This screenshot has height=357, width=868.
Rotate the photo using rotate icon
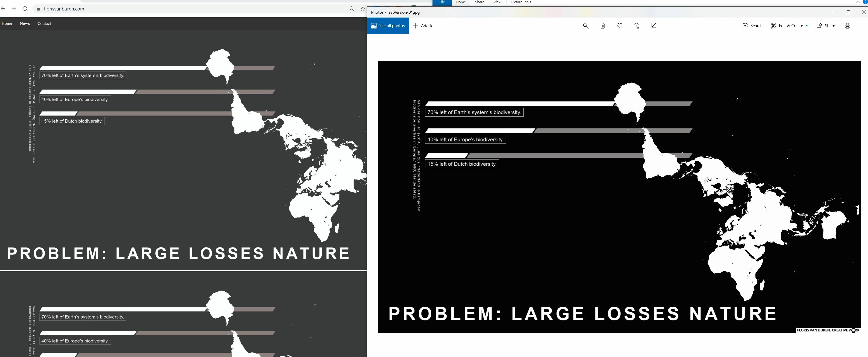tap(636, 26)
